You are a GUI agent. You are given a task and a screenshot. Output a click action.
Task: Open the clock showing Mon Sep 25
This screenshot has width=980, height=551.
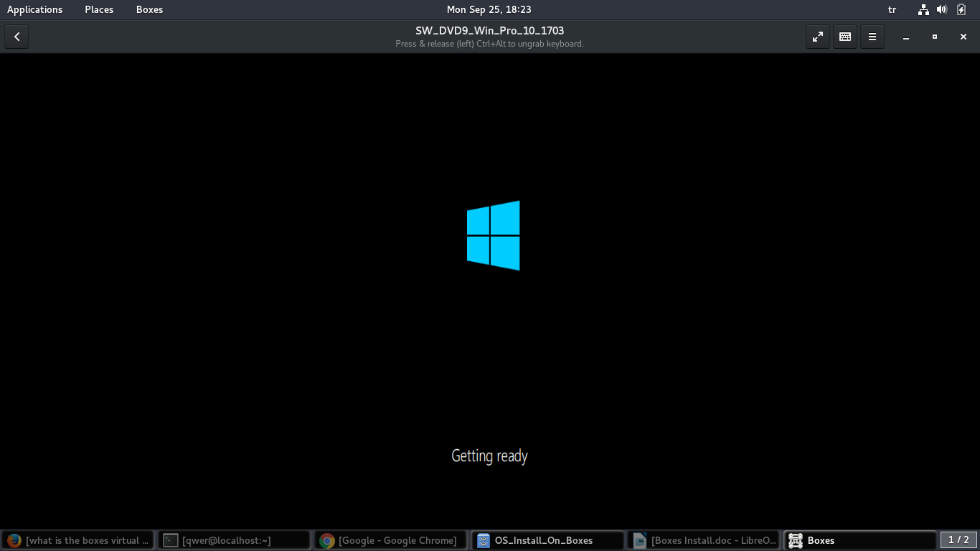point(489,9)
